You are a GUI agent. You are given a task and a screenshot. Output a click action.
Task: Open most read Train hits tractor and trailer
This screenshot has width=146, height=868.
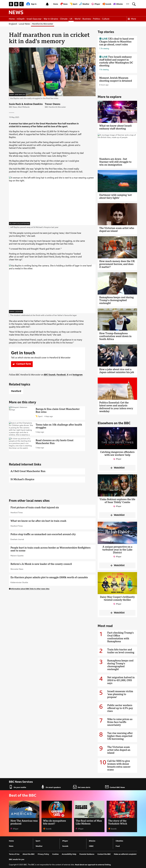(121, 651)
